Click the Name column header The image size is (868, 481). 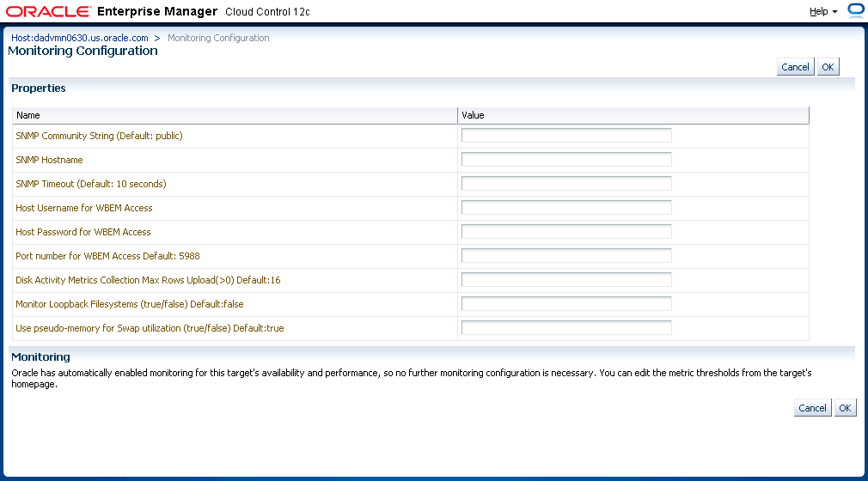pyautogui.click(x=235, y=115)
